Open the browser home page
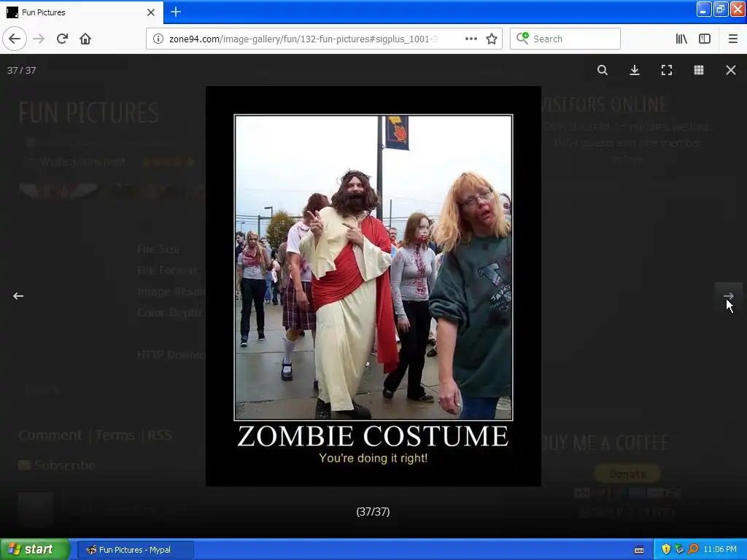This screenshot has height=560, width=747. 85,39
